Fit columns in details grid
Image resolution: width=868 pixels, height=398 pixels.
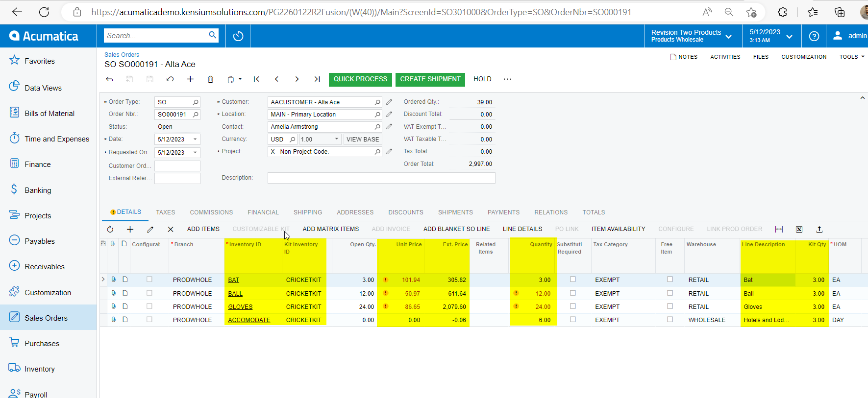tap(779, 229)
